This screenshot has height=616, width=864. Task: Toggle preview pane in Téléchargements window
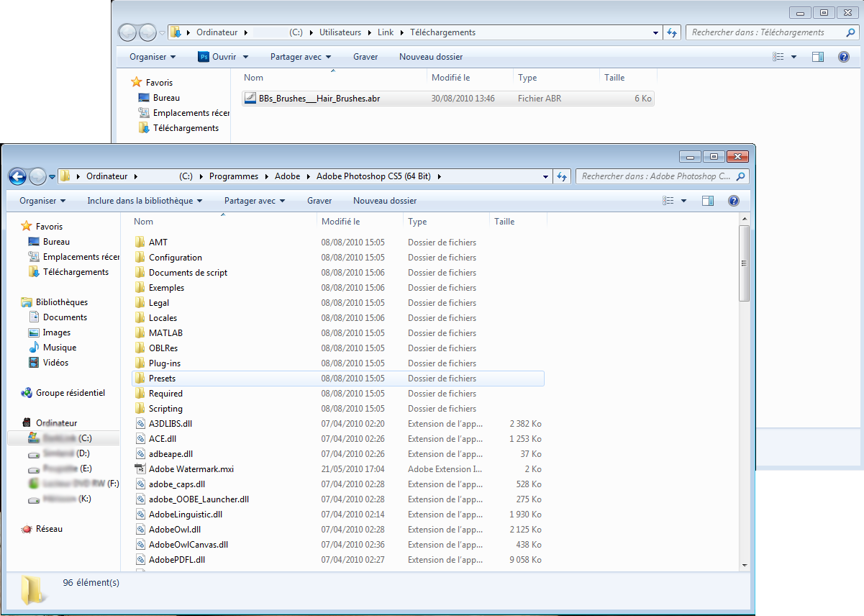click(x=818, y=57)
